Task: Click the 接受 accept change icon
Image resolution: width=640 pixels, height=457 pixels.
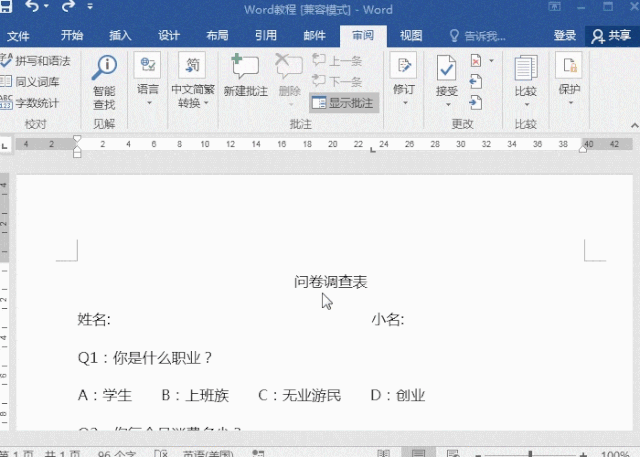Action: tap(446, 68)
